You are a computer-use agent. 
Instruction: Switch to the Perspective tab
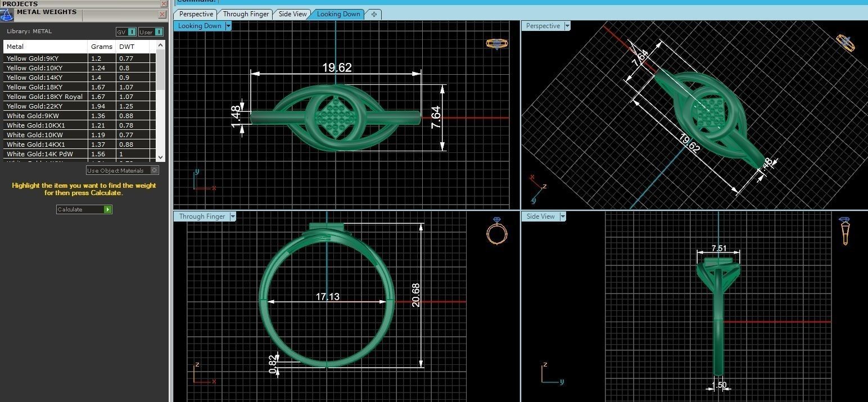196,14
